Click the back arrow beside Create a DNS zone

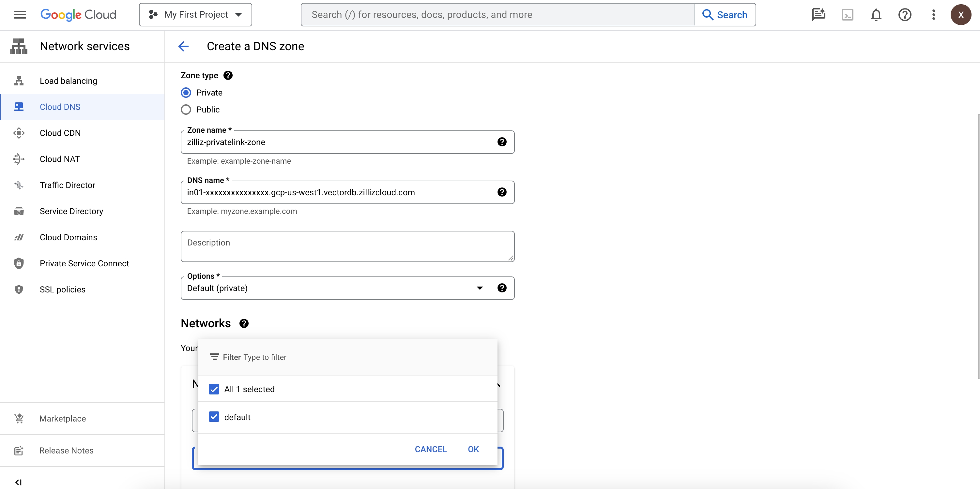click(183, 46)
